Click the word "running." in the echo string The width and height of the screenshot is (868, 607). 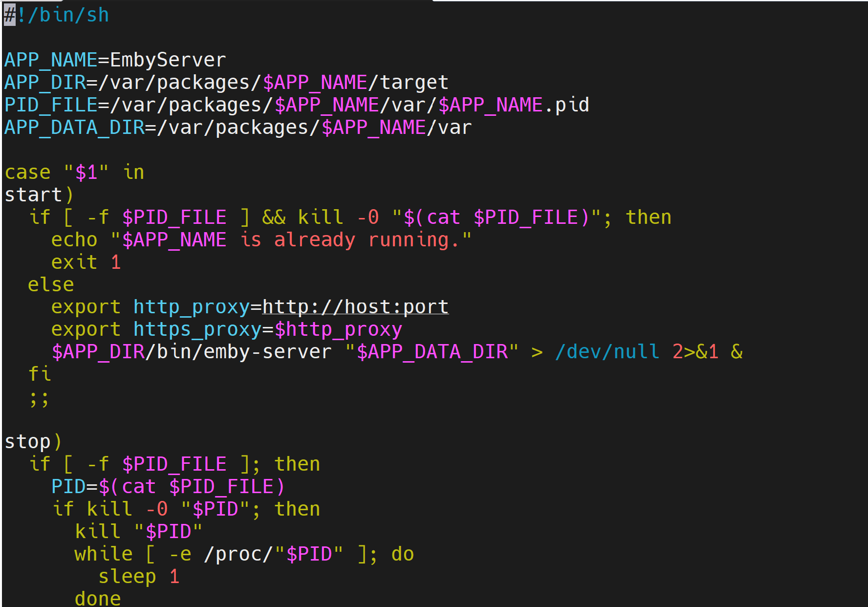pos(414,240)
